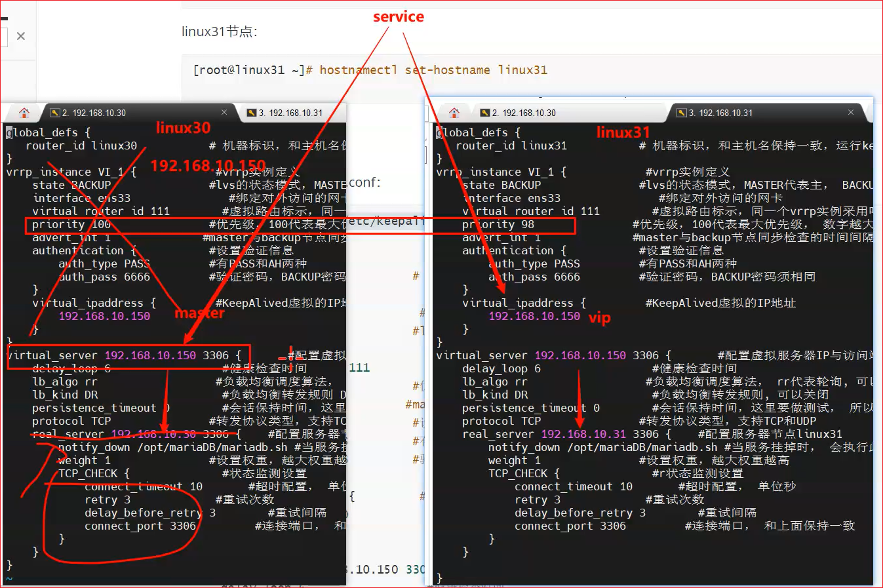Image resolution: width=883 pixels, height=588 pixels.
Task: Click 'retry 3' in right terminal
Action: point(538,500)
